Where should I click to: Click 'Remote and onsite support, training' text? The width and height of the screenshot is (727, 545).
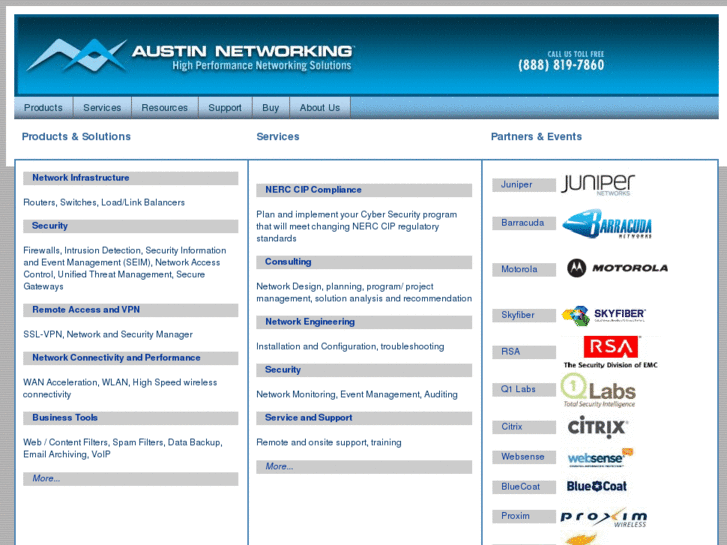[329, 442]
